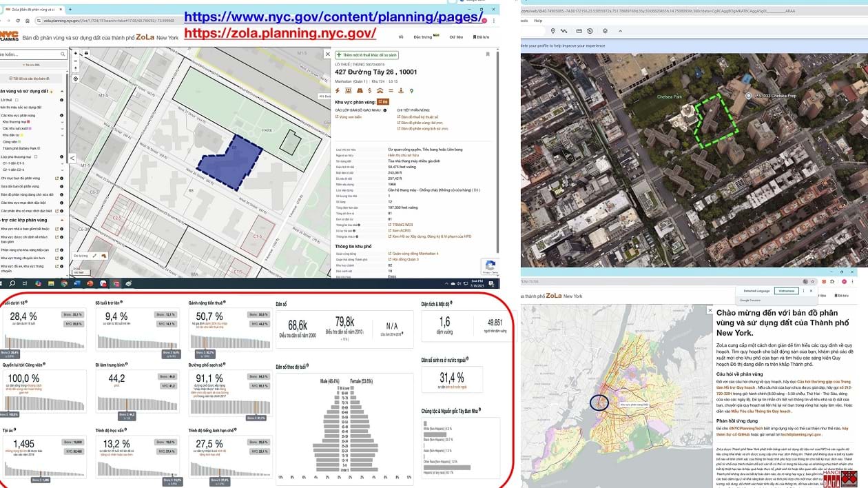
Task: Bookmark this lot with the bookmark icon
Action: [x=488, y=54]
